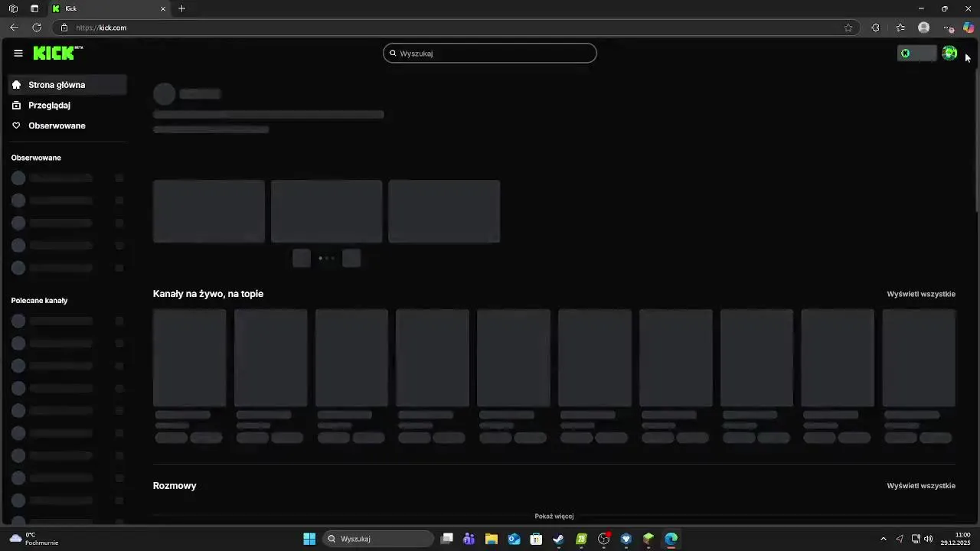
Task: Open File Explorer from the taskbar
Action: pyautogui.click(x=492, y=539)
